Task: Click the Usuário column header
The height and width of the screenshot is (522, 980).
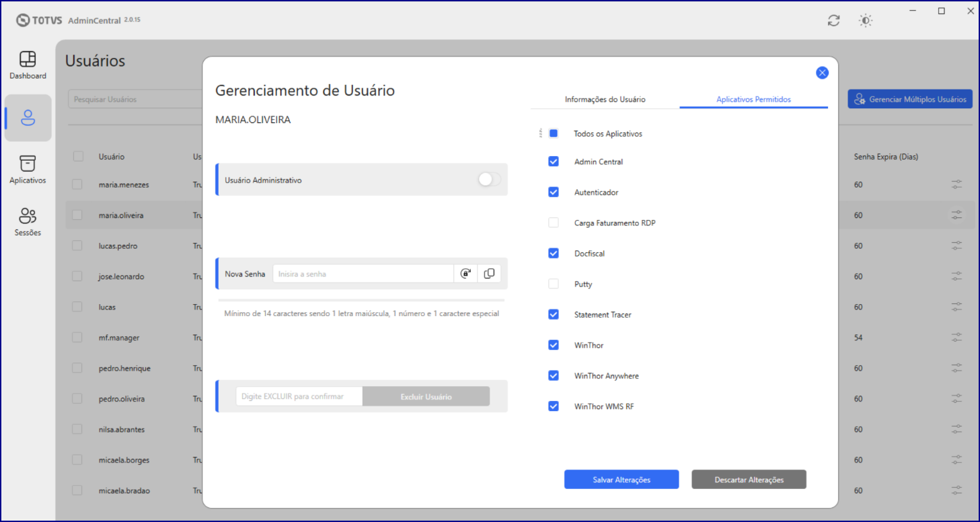Action: coord(112,157)
